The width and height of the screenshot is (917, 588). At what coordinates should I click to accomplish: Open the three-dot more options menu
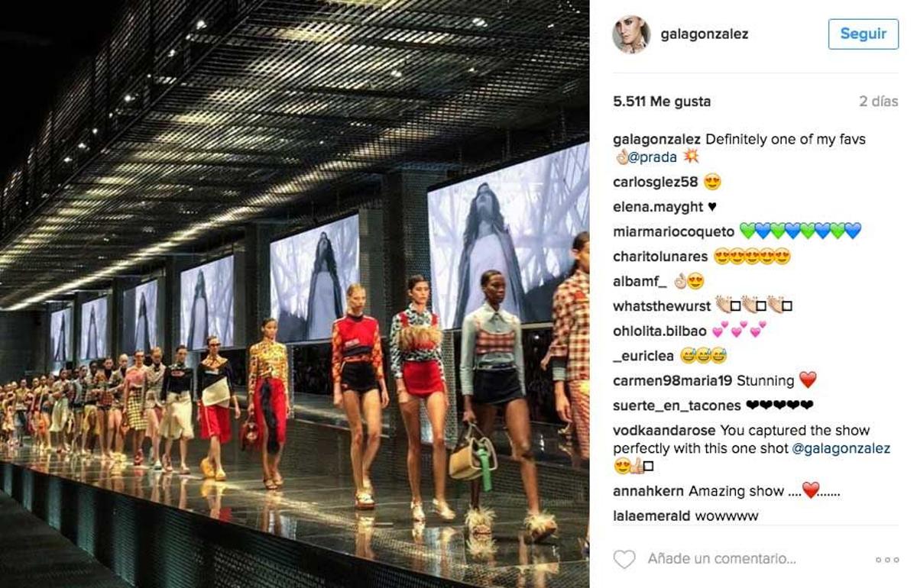point(887,560)
